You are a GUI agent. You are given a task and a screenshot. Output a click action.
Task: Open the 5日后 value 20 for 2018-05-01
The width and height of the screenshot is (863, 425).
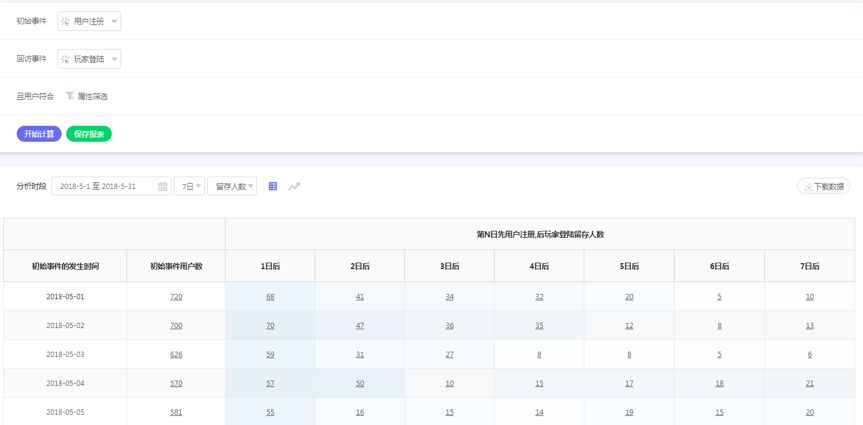click(629, 297)
